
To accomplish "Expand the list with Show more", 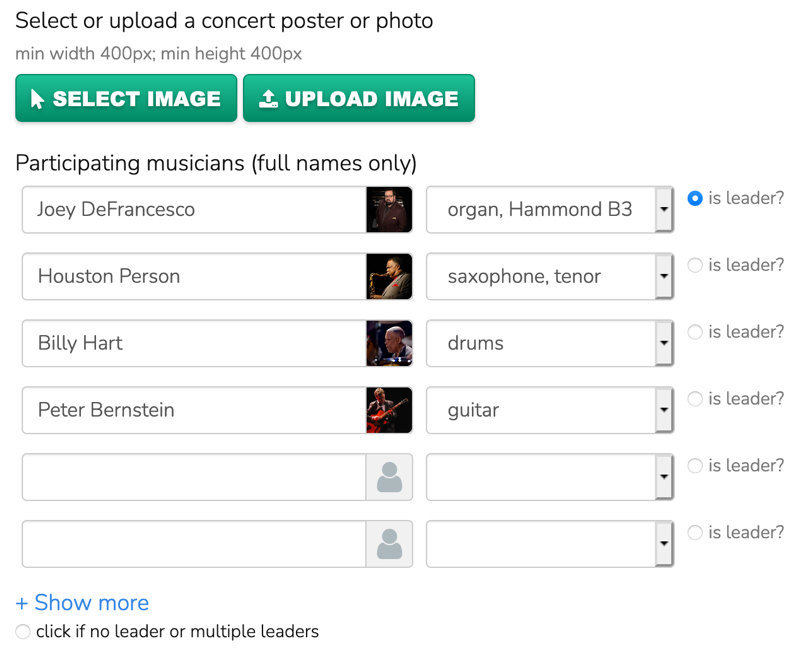I will point(82,603).
